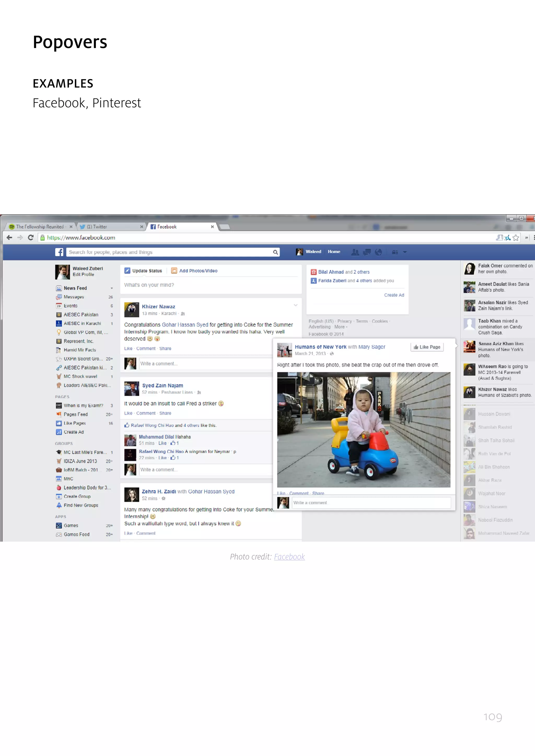This screenshot has height=756, width=535.
Task: Click the What's on your mind field
Action: point(210,285)
